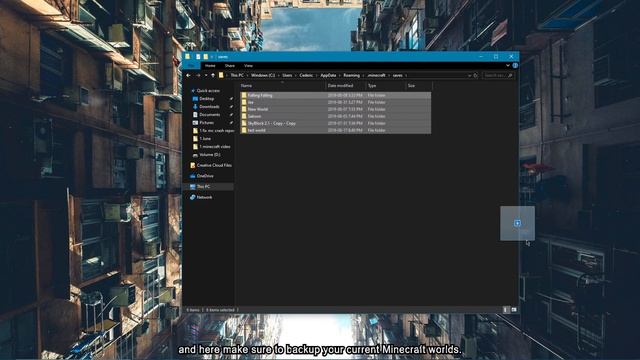
Task: Switch to the large icons view
Action: 514,310
